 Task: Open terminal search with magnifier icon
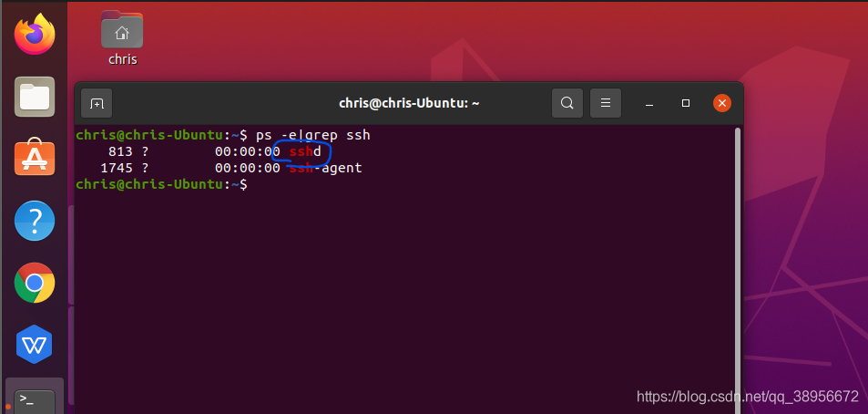567,103
